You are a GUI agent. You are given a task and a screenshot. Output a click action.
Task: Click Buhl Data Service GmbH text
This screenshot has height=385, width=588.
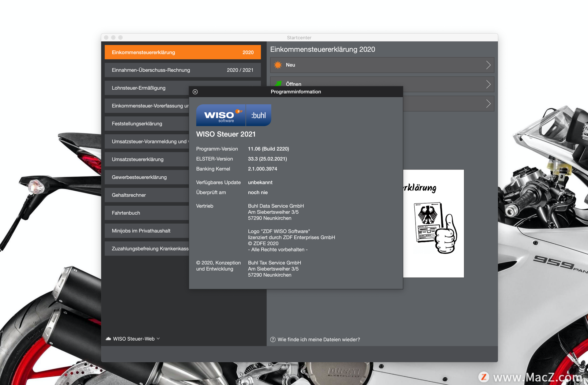pos(276,206)
